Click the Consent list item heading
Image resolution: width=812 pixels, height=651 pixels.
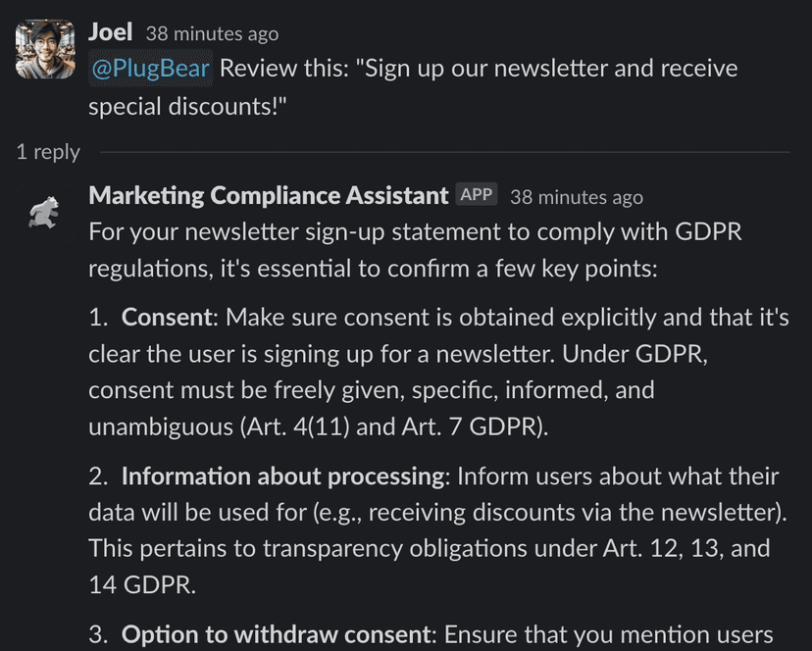(166, 317)
